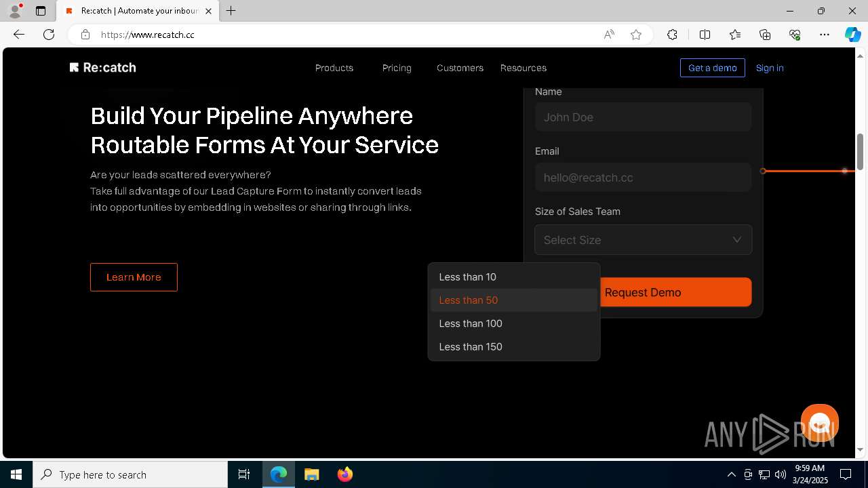Show hidden system tray icons
The width and height of the screenshot is (868, 488).
point(731,474)
